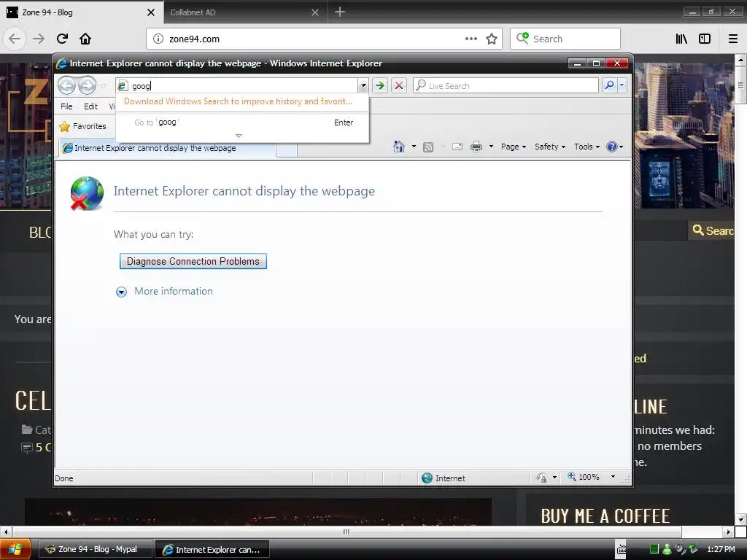Click Windows Start button
The width and height of the screenshot is (747, 560).
pyautogui.click(x=15, y=550)
